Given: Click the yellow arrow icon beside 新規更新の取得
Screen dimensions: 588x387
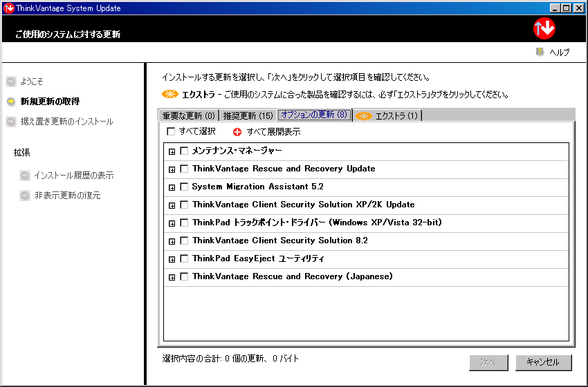Looking at the screenshot, I should pyautogui.click(x=11, y=102).
